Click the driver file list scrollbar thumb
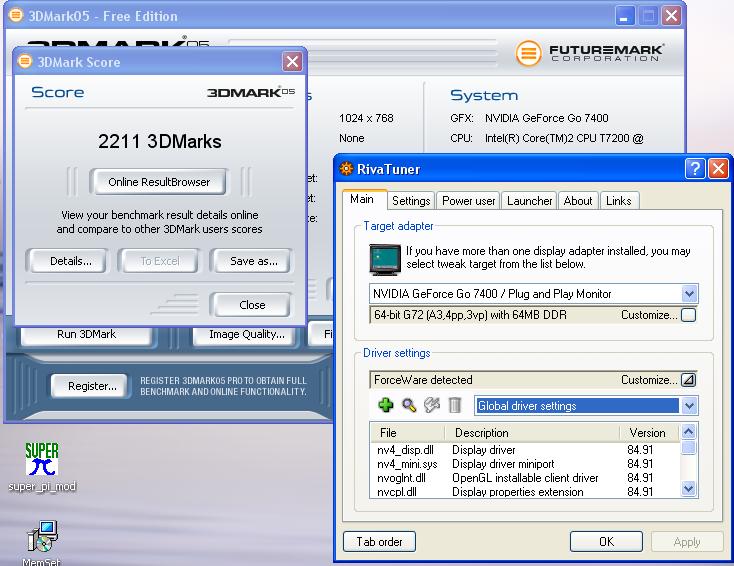 click(x=688, y=448)
